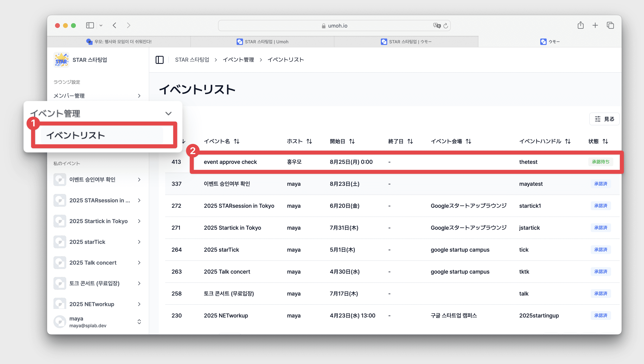
Task: Collapse the イベント管理 menu chevron
Action: pyautogui.click(x=168, y=114)
